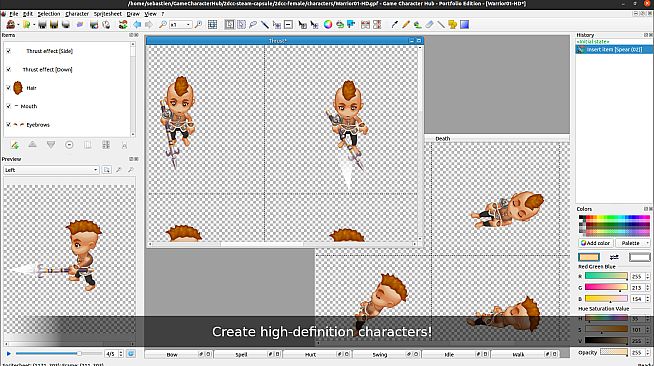The width and height of the screenshot is (654, 366).
Task: Click the Blue color slider
Action: [606, 298]
